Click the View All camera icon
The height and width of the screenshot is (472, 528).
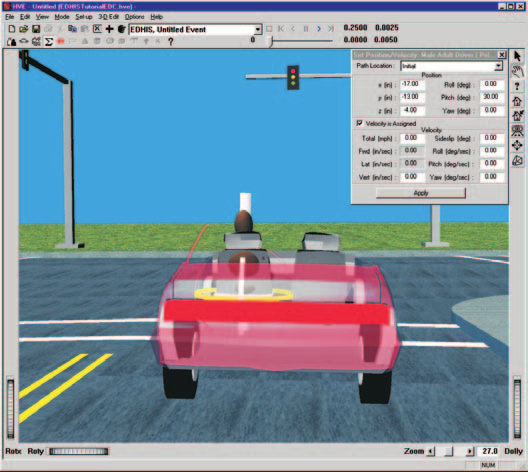[x=517, y=131]
